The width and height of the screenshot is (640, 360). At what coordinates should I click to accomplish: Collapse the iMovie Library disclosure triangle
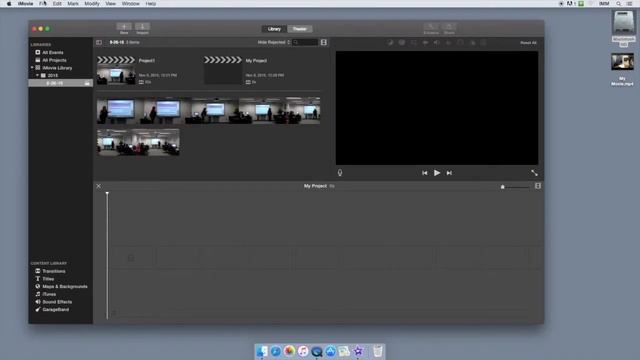click(x=32, y=68)
